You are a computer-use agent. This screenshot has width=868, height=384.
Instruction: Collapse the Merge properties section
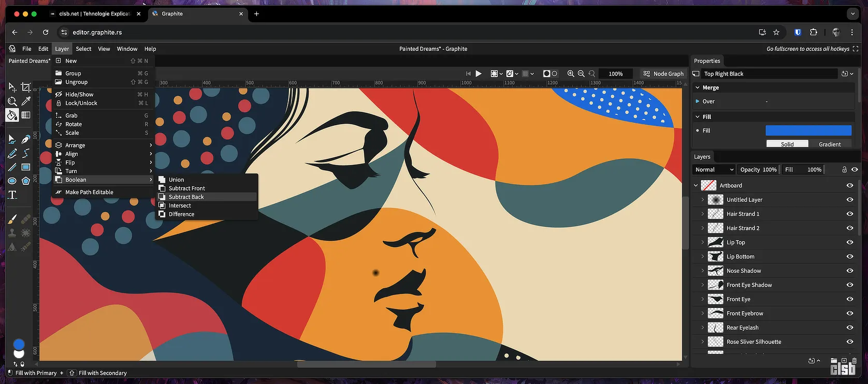[x=698, y=87]
